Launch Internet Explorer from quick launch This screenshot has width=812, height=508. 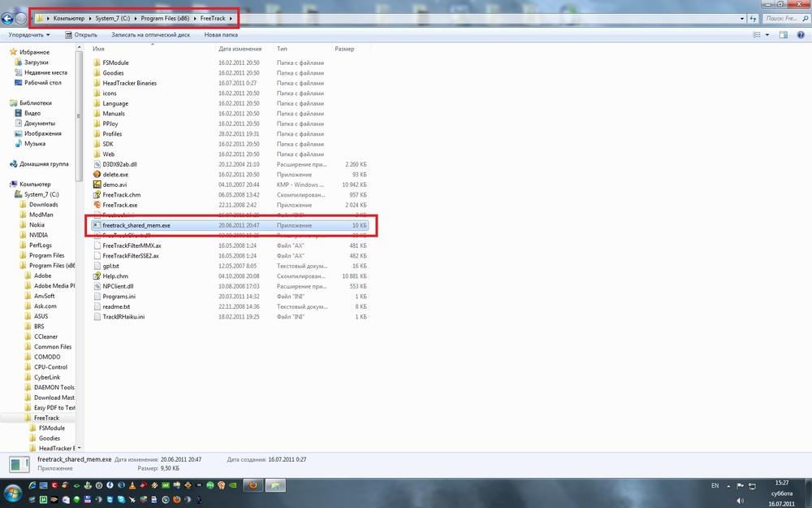tap(32, 486)
